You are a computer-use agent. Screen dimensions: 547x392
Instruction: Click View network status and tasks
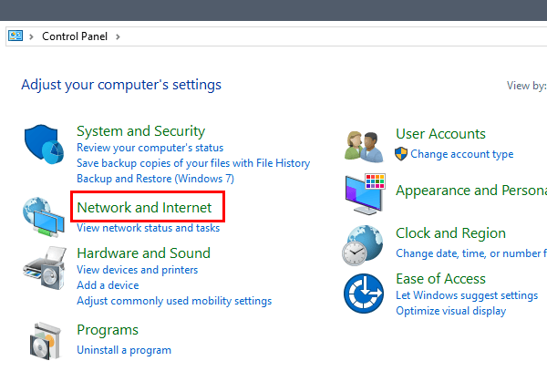(x=149, y=228)
